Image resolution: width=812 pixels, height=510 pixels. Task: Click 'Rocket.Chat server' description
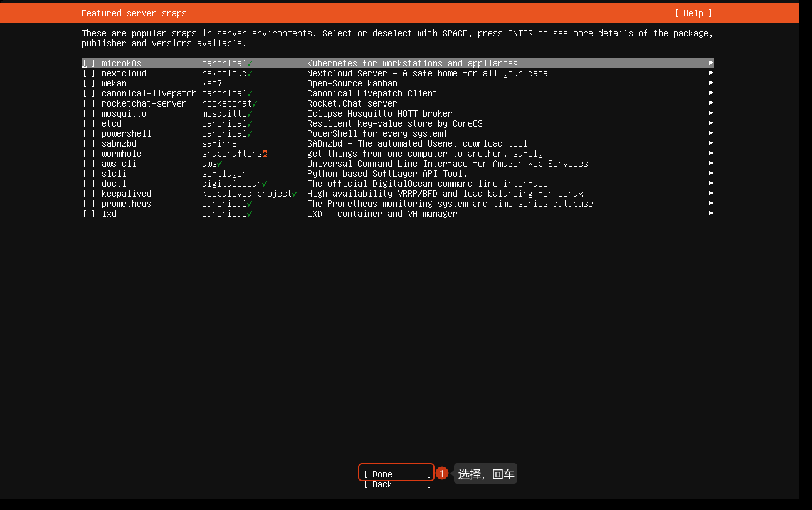click(352, 103)
